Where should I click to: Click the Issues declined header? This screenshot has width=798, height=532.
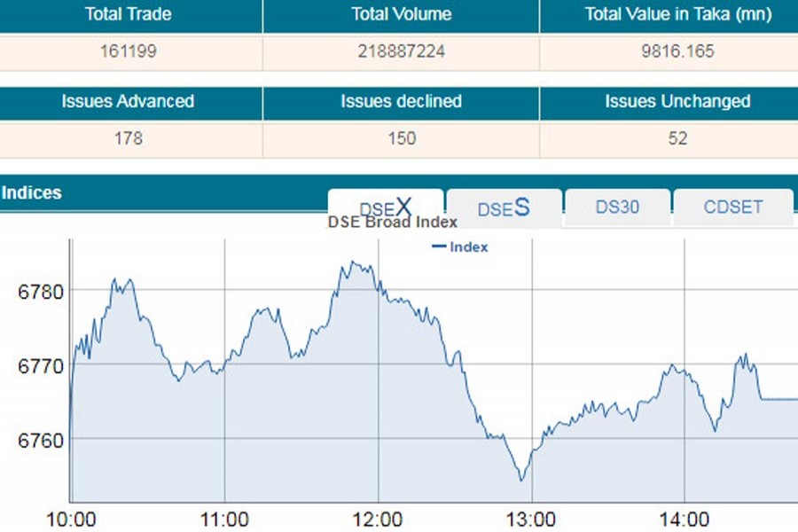pyautogui.click(x=401, y=101)
